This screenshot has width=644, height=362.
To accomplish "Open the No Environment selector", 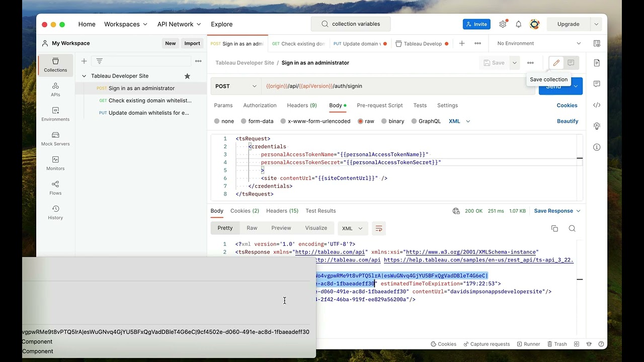I will [539, 43].
